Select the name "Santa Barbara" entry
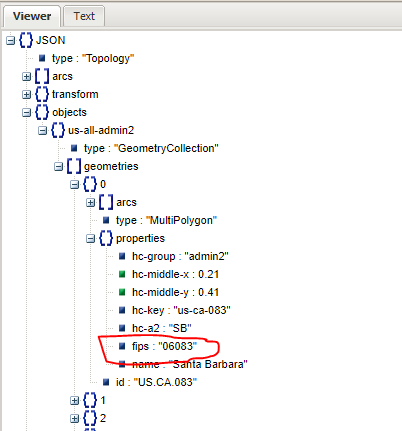This screenshot has width=402, height=431. coord(190,364)
